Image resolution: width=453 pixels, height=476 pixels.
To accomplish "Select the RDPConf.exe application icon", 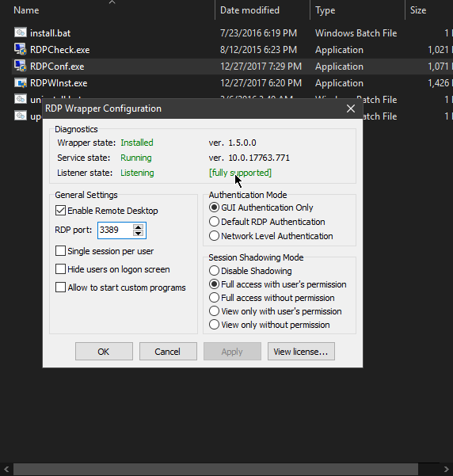I will [x=21, y=66].
